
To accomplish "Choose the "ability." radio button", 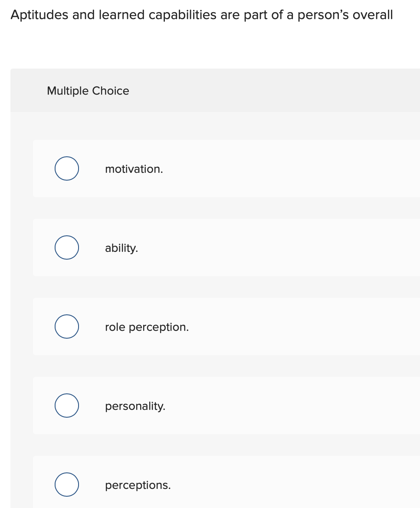I will click(x=66, y=248).
